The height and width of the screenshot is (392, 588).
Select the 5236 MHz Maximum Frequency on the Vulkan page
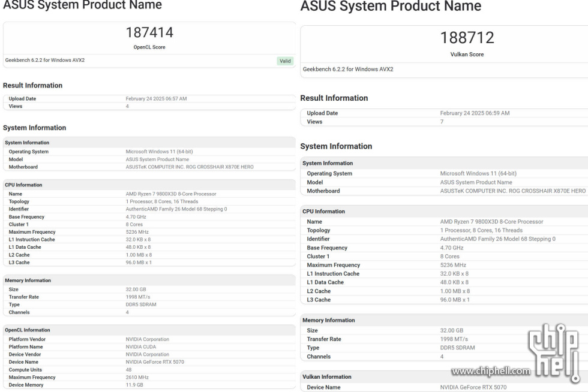coord(453,266)
